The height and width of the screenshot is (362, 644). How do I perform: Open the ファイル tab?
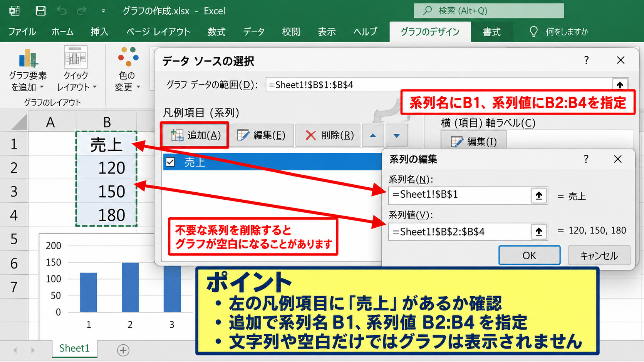pos(22,32)
